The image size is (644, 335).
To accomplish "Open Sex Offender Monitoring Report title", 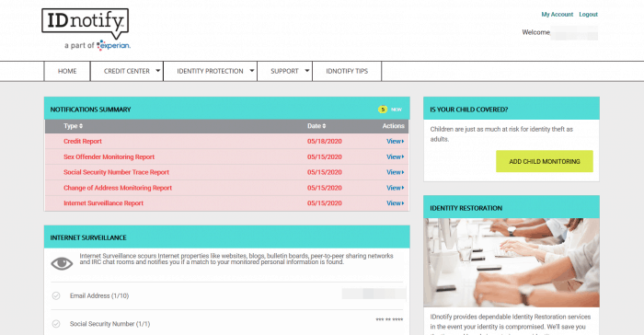I will coord(109,157).
